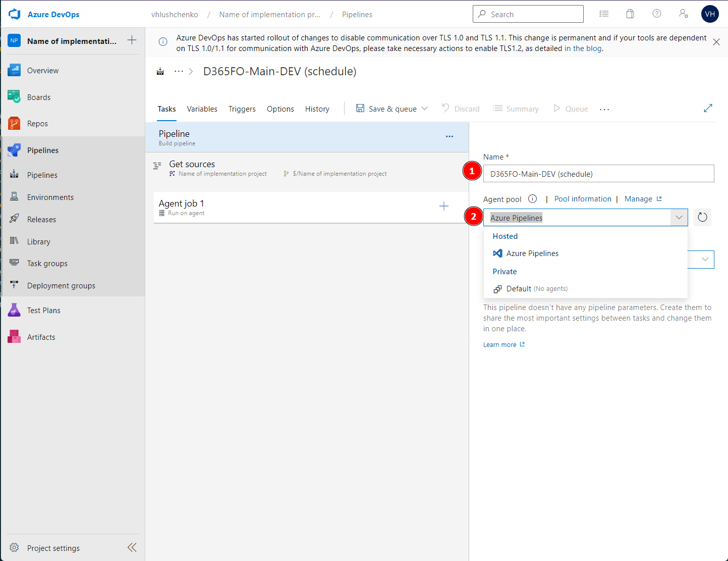
Task: Open user settings icon in header
Action: tap(683, 14)
